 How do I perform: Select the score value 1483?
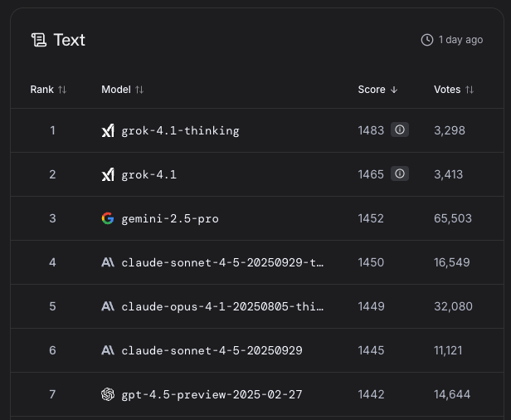pyautogui.click(x=371, y=130)
